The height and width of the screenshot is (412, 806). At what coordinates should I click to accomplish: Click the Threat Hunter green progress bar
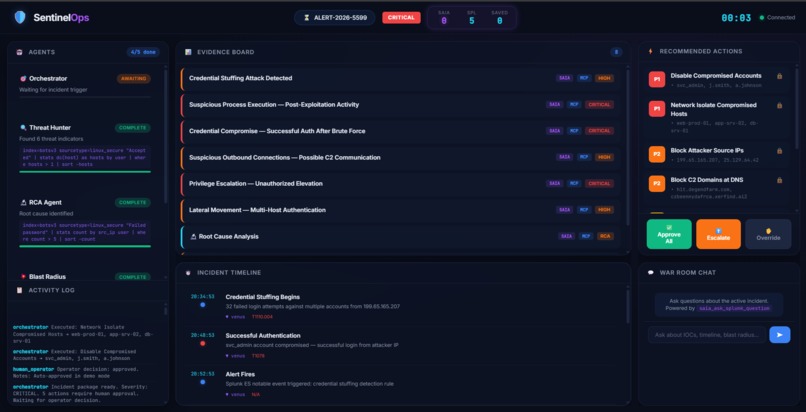tap(85, 172)
